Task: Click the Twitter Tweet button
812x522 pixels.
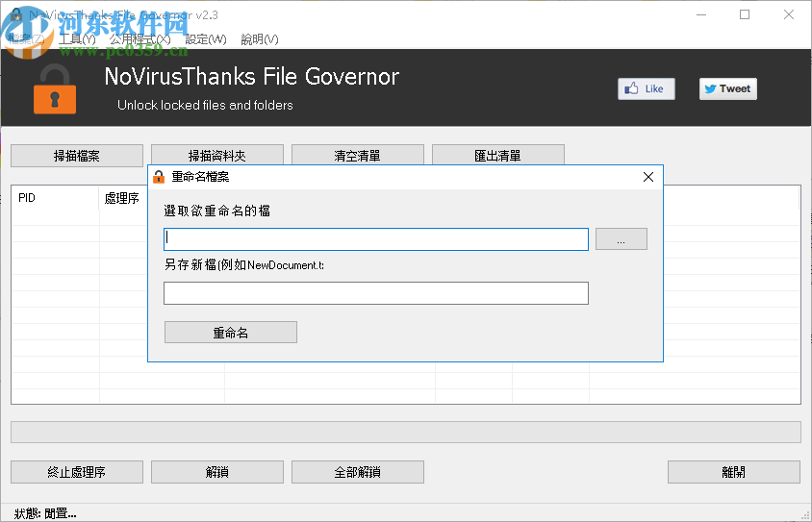Action: point(728,89)
